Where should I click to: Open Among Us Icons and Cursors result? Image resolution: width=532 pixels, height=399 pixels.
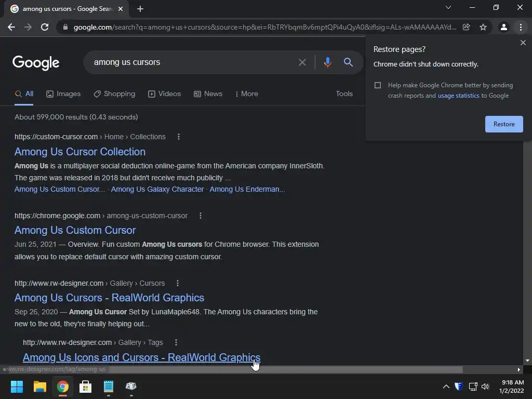tap(141, 357)
